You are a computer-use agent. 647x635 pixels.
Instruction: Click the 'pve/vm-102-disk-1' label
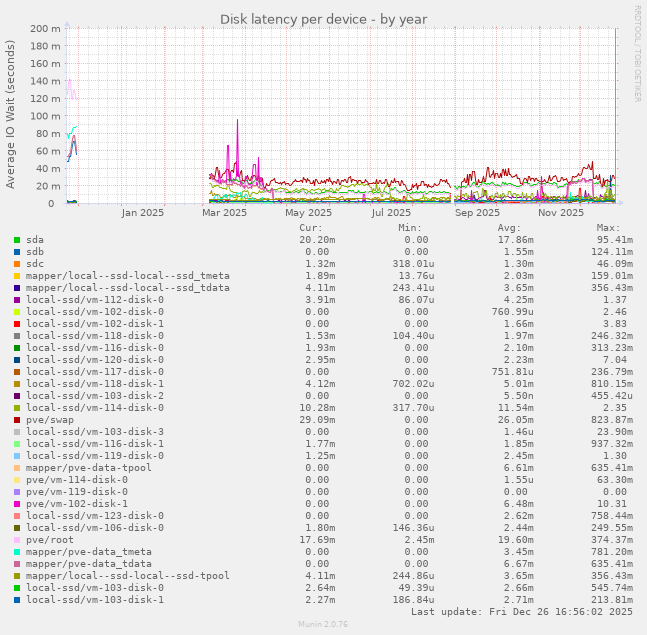77,503
